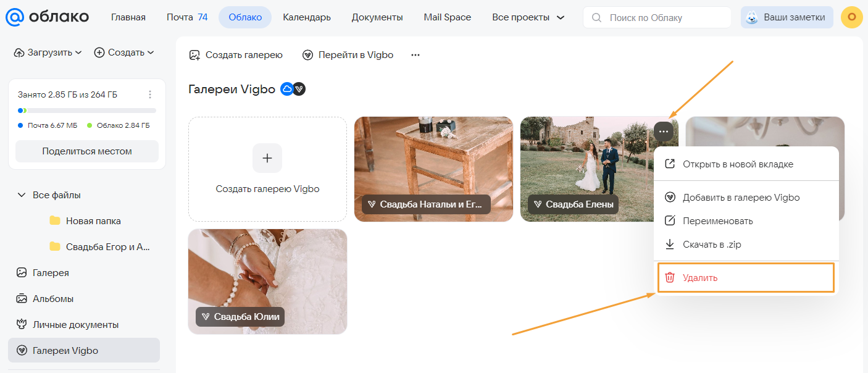Select Скачать в .zip menu option

711,245
